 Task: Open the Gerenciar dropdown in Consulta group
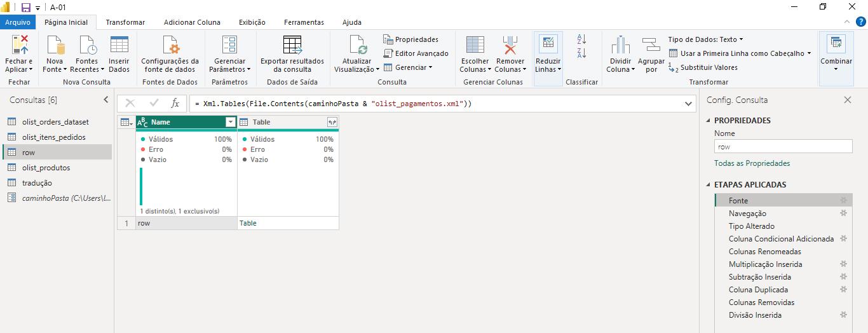[x=407, y=67]
